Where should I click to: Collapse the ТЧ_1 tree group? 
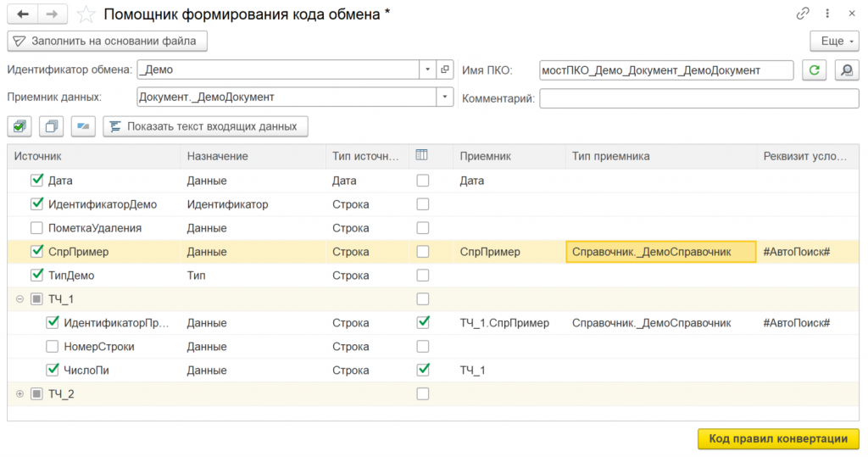19,298
